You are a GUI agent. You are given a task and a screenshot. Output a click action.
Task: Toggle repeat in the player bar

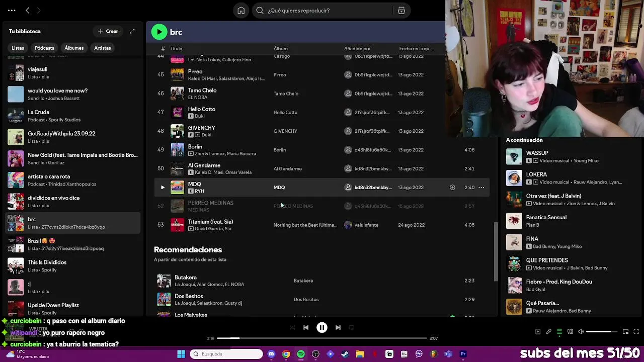coord(352,327)
